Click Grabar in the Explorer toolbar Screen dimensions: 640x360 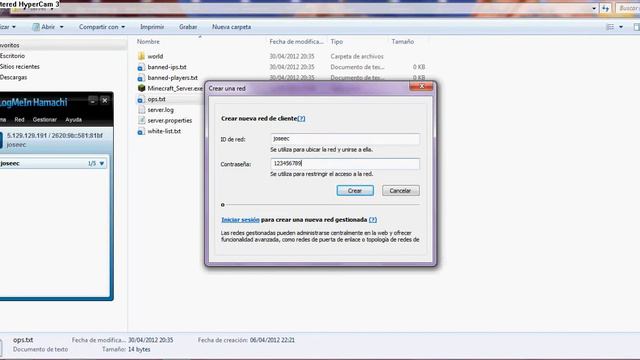[188, 27]
